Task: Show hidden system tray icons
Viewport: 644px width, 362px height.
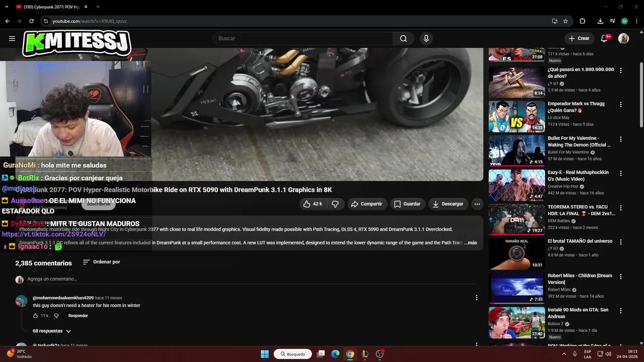Action: point(563,354)
